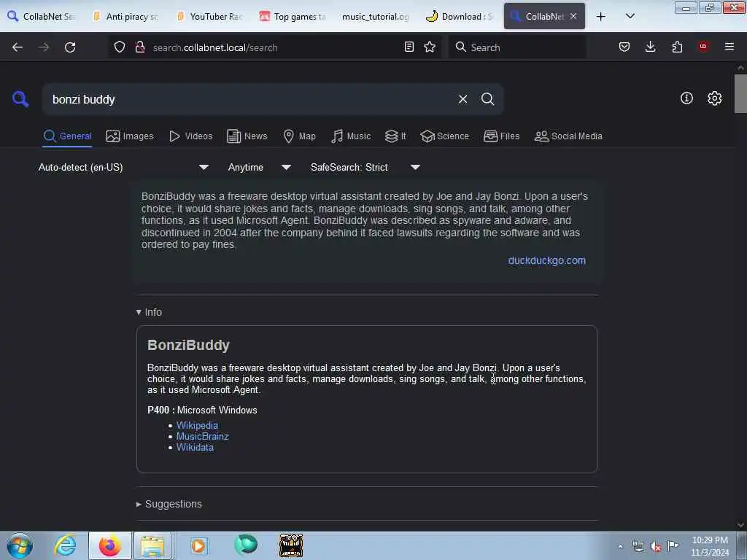747x560 pixels.
Task: Switch to the Anti piracy browser tab
Action: pos(125,16)
